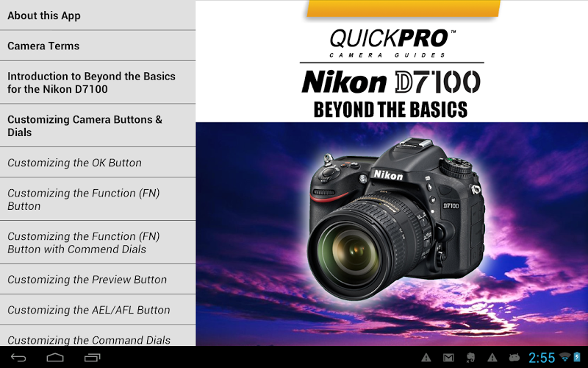Viewport: 588px width, 368px height.
Task: Tap the QuickPro Camera Guides logo
Action: (392, 43)
